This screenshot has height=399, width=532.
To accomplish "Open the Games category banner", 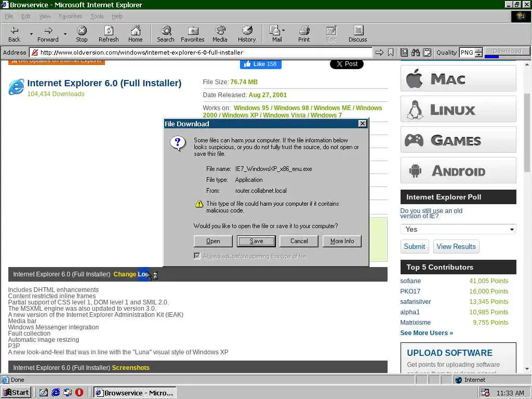I will click(458, 139).
